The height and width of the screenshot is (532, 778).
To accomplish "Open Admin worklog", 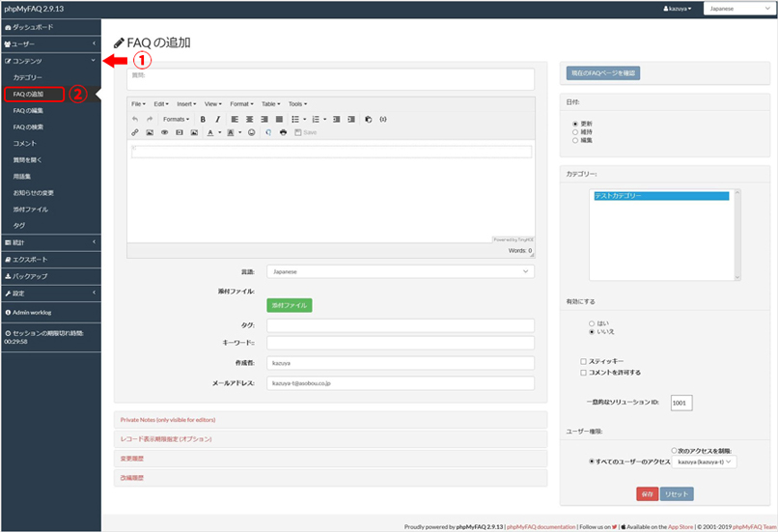I will 50,313.
